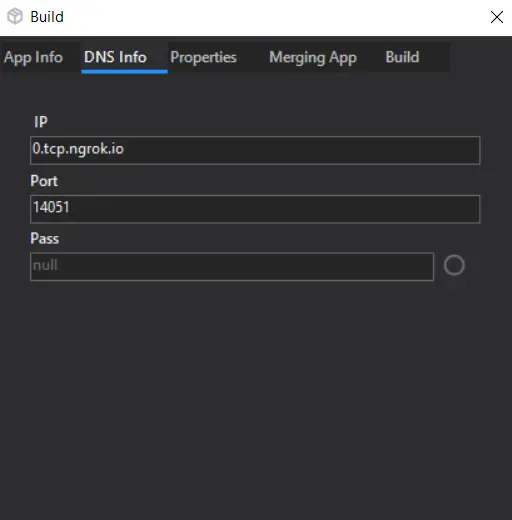Go to the Merging App tab
The height and width of the screenshot is (520, 512).
[313, 57]
